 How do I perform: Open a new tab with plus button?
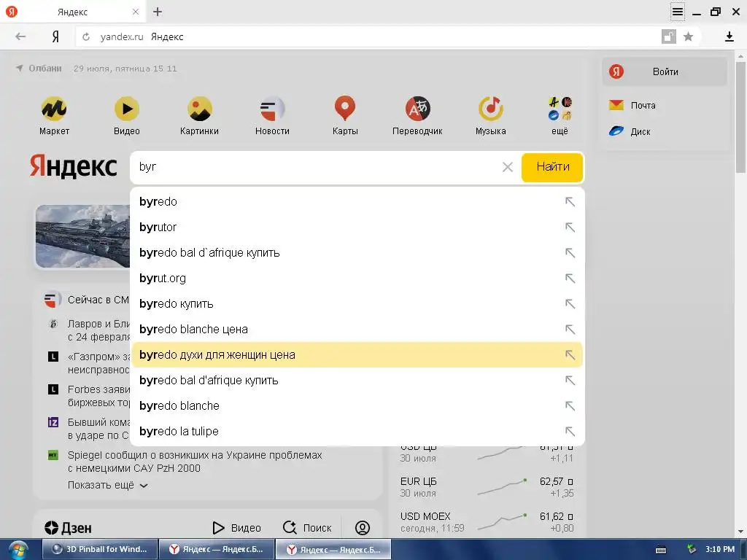[158, 12]
